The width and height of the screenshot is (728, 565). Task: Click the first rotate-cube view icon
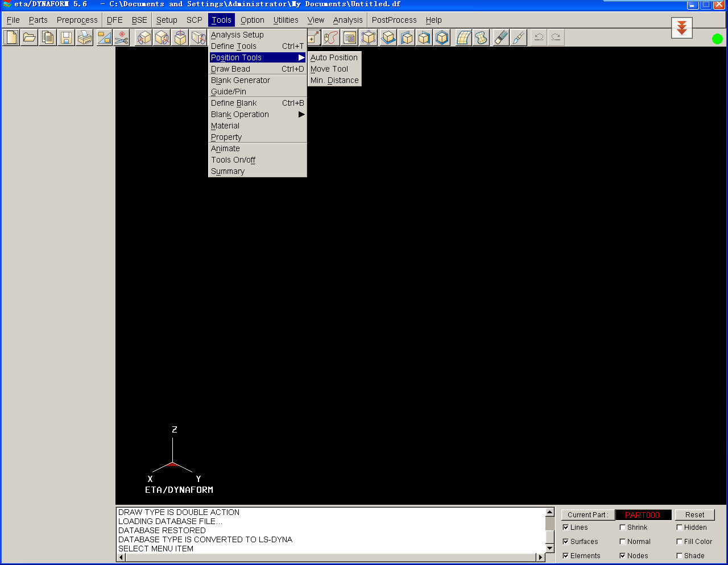[x=144, y=38]
